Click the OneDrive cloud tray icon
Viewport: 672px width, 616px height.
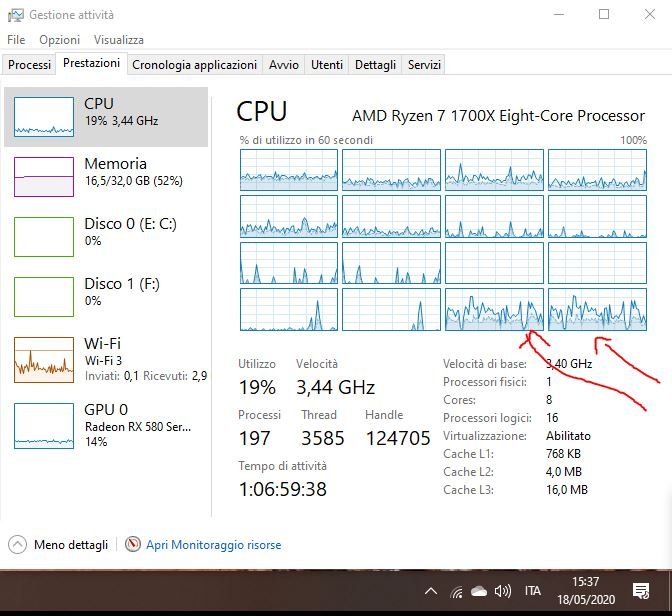(x=480, y=591)
